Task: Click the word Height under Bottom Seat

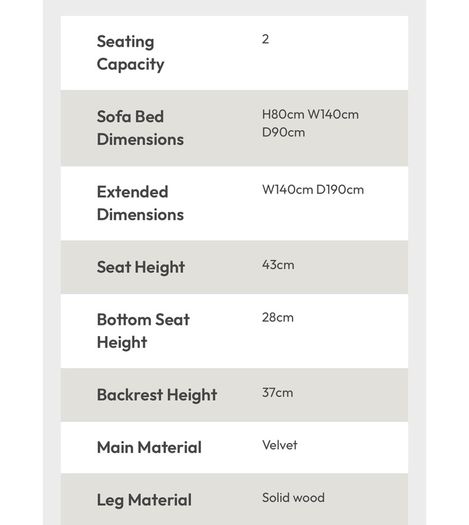Action: tap(122, 343)
